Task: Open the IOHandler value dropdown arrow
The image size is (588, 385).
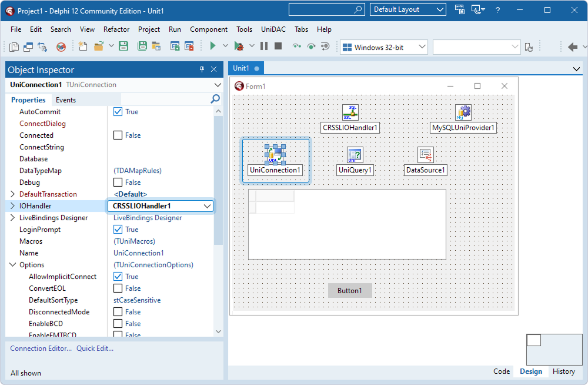Action: 207,206
